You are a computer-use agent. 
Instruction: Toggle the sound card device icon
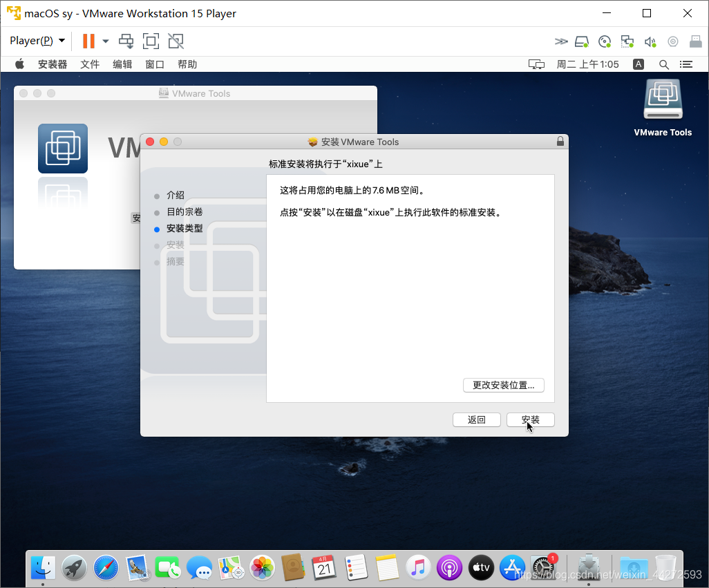pos(650,41)
